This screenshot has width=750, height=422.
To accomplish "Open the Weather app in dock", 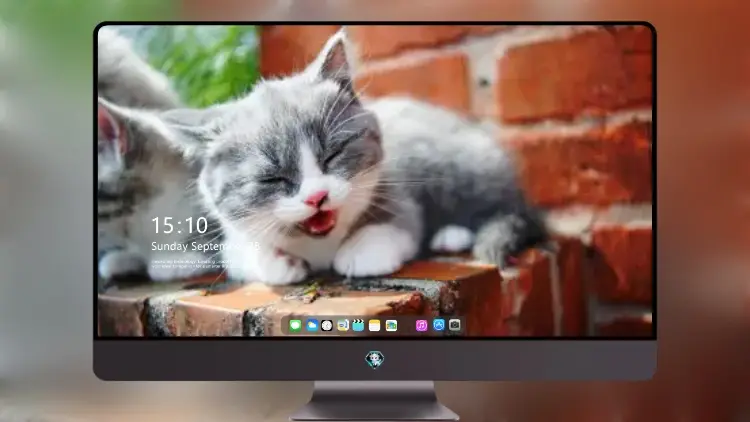I will click(312, 326).
